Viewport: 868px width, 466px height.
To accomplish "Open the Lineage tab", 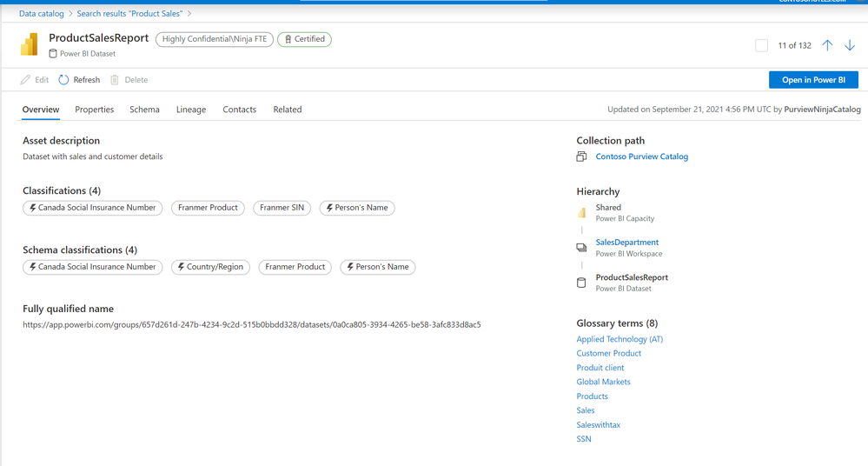I will click(x=191, y=110).
